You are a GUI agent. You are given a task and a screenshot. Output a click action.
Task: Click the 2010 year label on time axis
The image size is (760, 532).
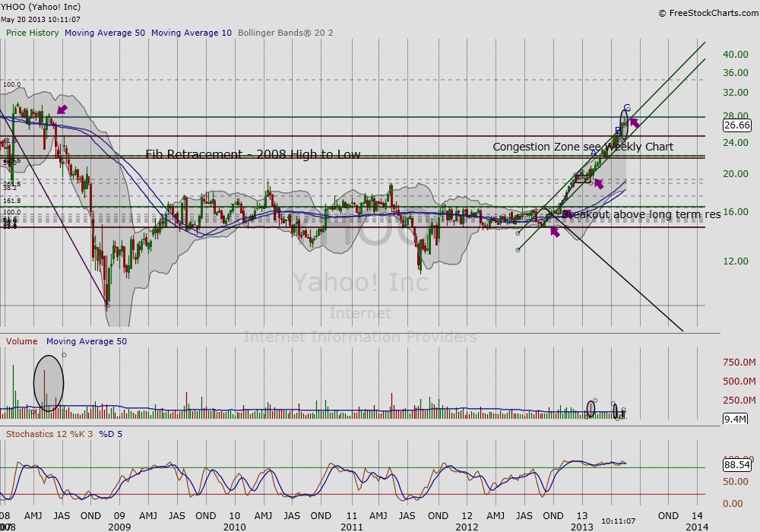(234, 527)
